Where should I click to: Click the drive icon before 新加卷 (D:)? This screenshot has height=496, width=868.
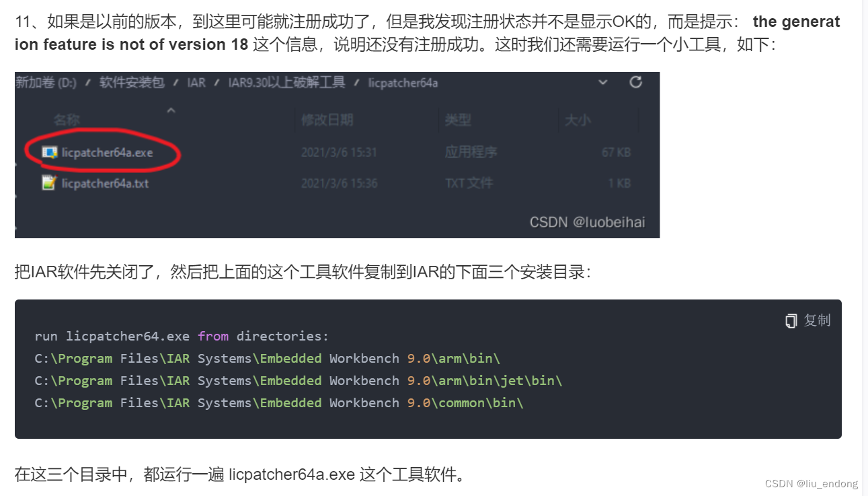point(18,83)
